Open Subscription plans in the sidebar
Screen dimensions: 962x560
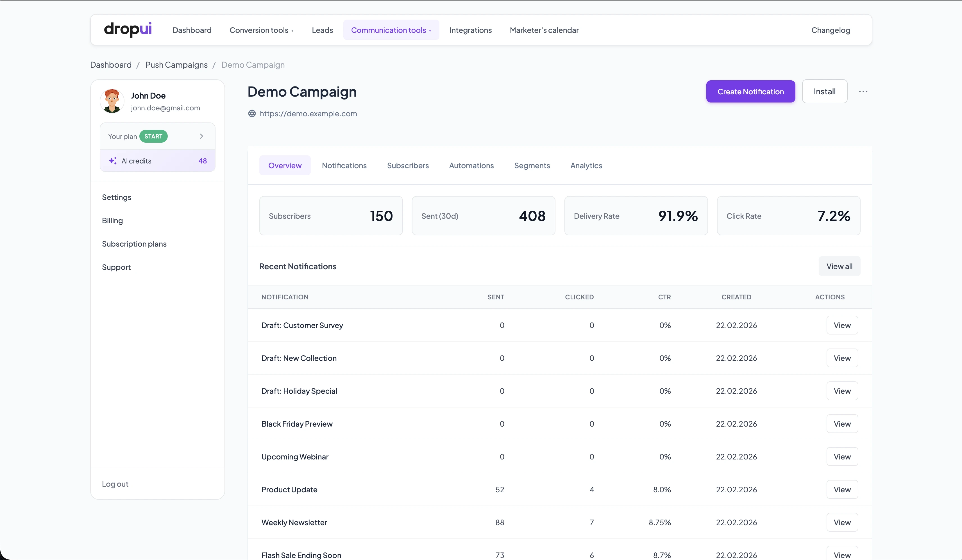(134, 244)
